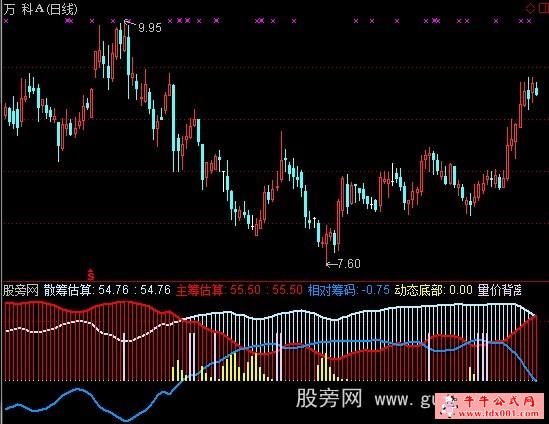
Task: Click the red diamond icon at chart top-right
Action: click(x=530, y=9)
